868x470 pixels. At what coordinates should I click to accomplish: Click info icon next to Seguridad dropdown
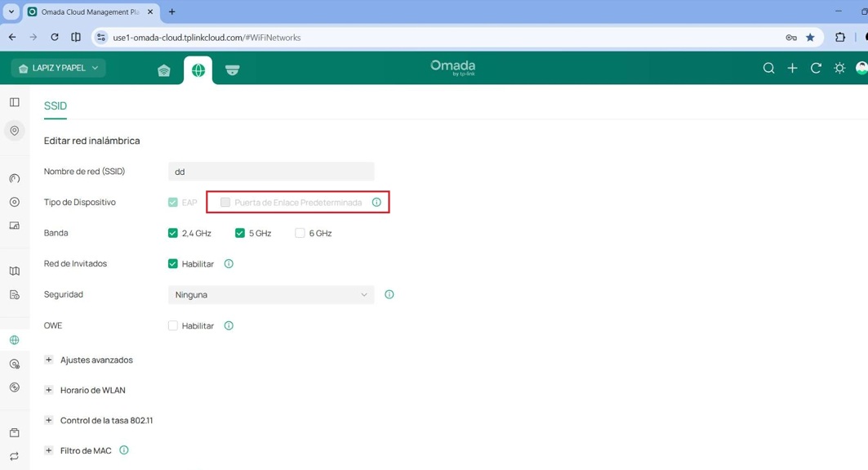(389, 294)
